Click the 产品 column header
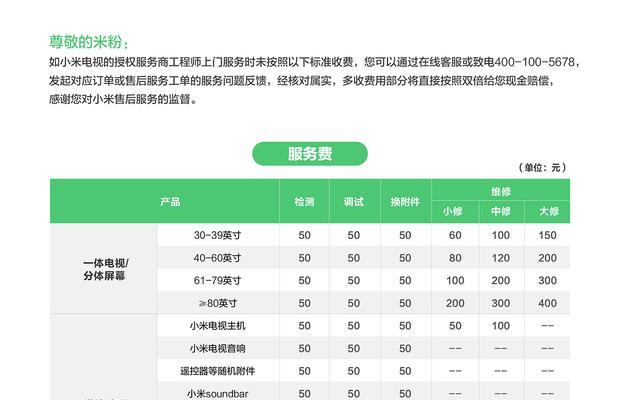This screenshot has height=400, width=620. click(170, 202)
